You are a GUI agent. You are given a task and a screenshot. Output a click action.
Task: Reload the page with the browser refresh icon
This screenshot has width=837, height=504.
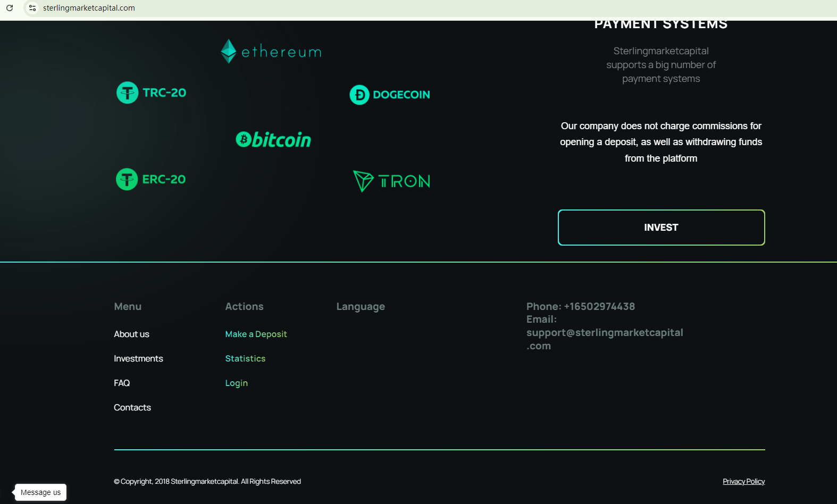tap(10, 8)
